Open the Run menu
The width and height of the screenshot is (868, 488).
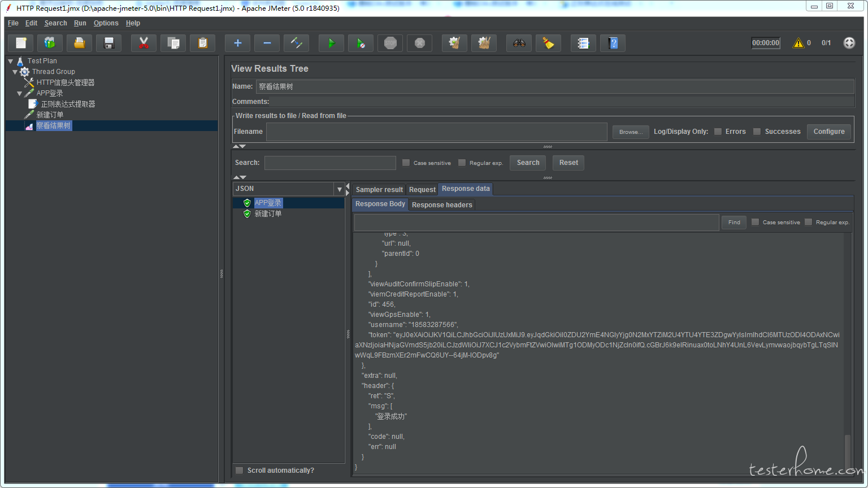pos(80,23)
